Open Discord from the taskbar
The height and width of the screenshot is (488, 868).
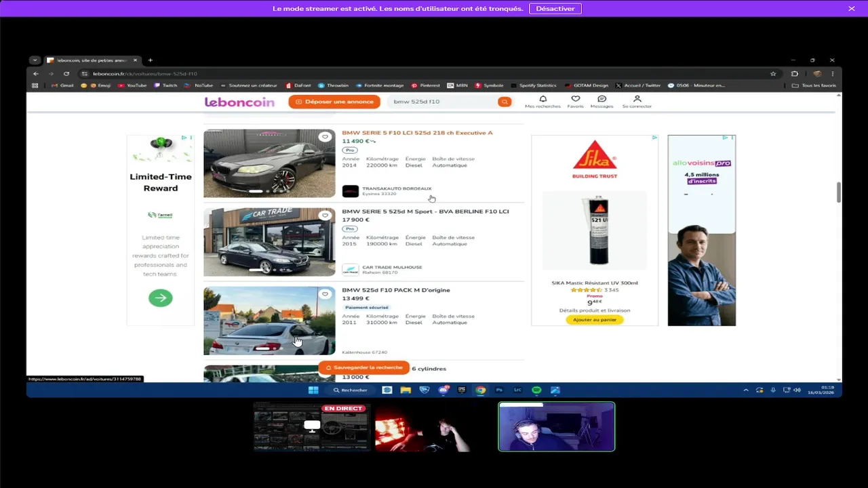443,390
